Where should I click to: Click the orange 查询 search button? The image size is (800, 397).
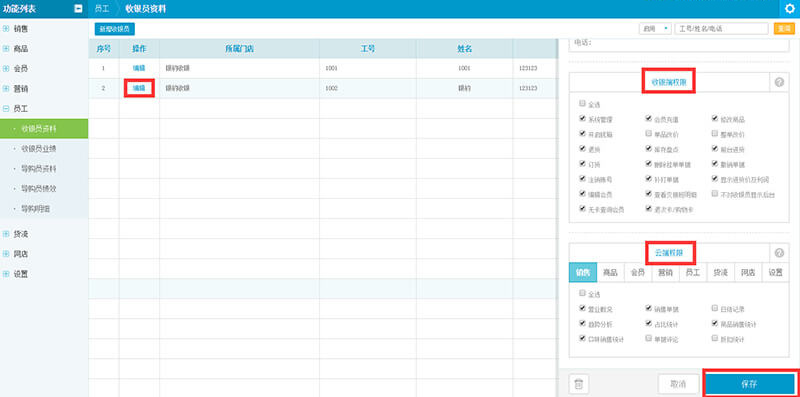[785, 29]
